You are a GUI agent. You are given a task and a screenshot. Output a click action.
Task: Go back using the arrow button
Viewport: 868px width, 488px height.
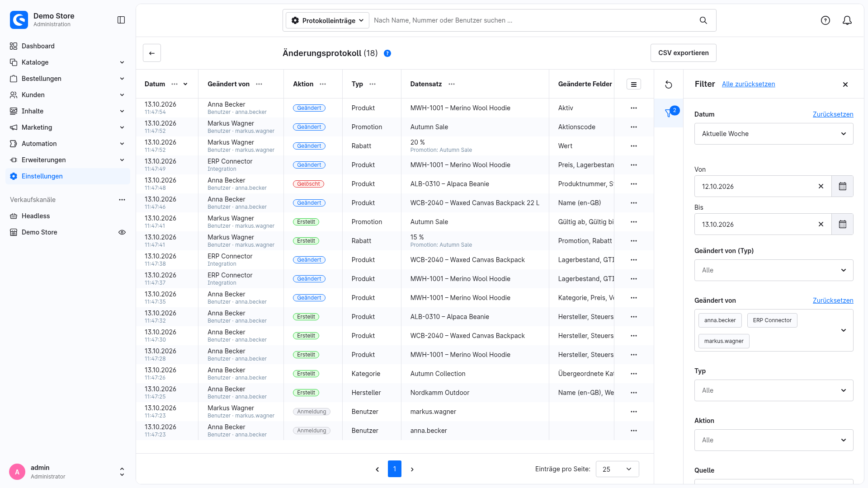(x=152, y=53)
